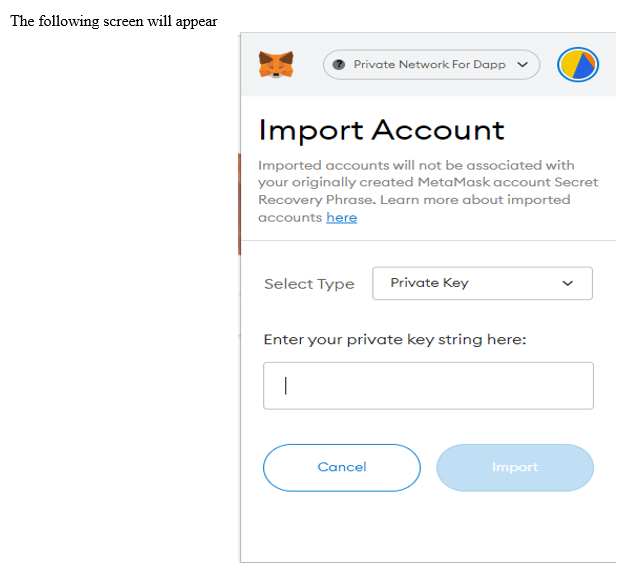Screen dimensions: 633x566
Task: Click the network question mark icon
Action: (339, 65)
